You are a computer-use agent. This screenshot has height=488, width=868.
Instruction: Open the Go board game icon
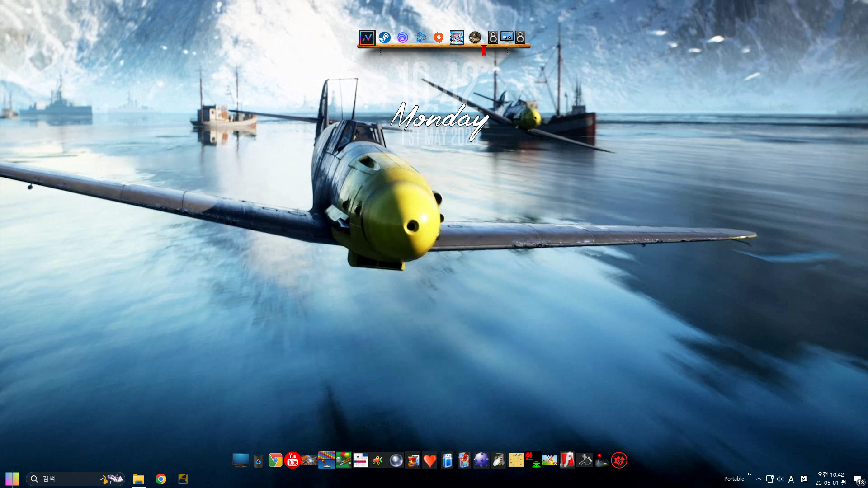[516, 460]
